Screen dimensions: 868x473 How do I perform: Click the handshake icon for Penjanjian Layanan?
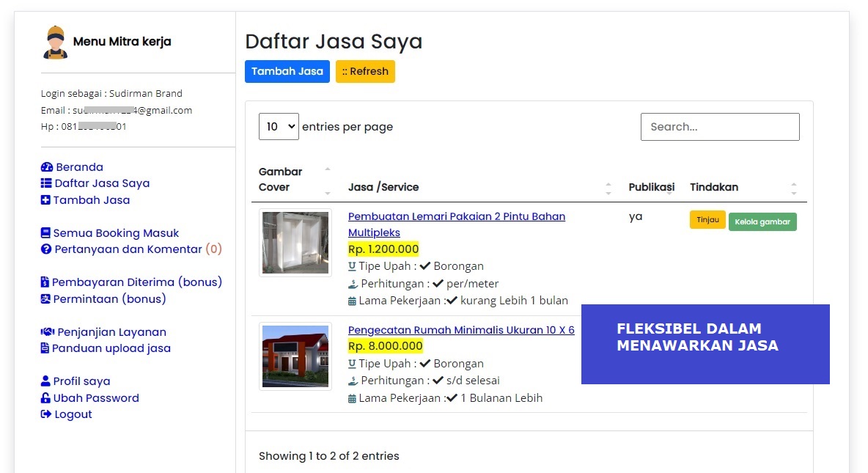coord(48,332)
